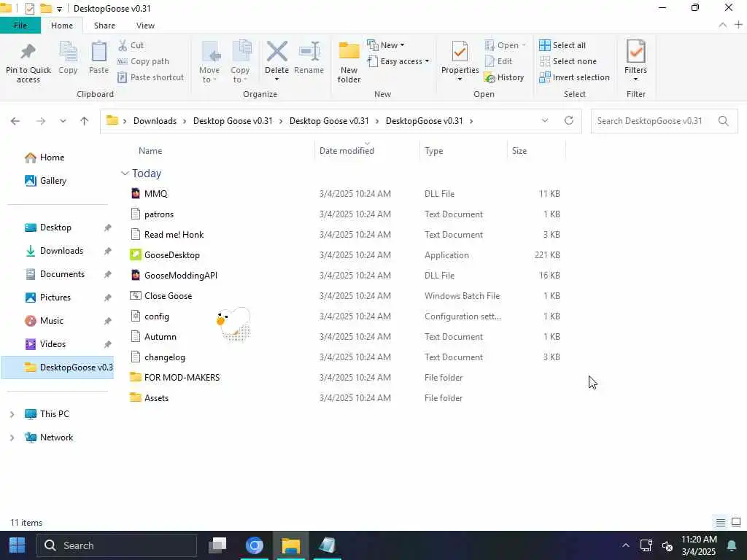Select the GooseDesktop application file

[172, 255]
